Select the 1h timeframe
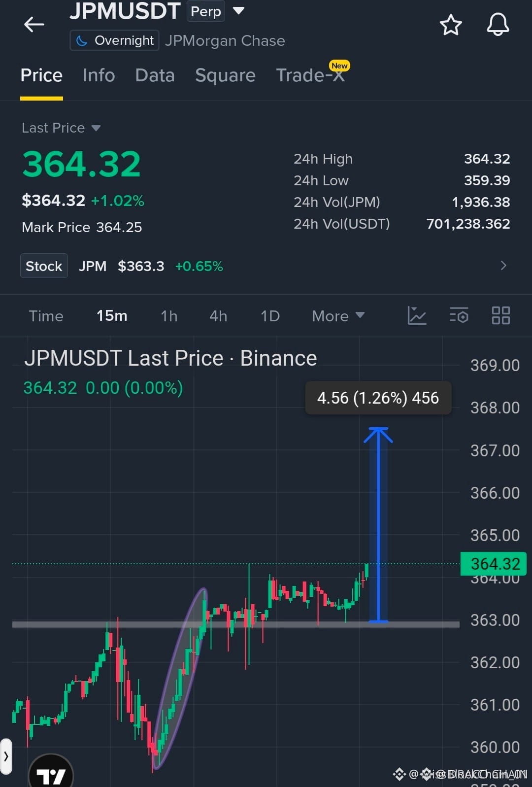The height and width of the screenshot is (787, 532). [169, 316]
